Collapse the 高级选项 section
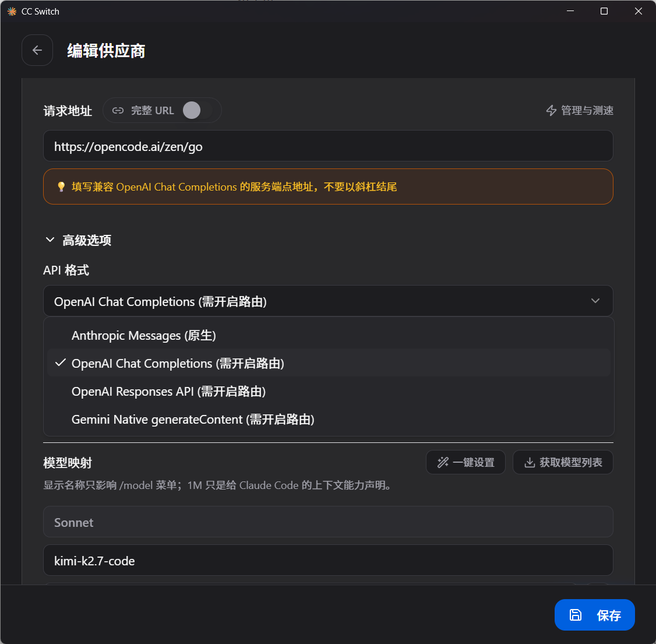Screen dimensions: 656x644 coord(78,240)
